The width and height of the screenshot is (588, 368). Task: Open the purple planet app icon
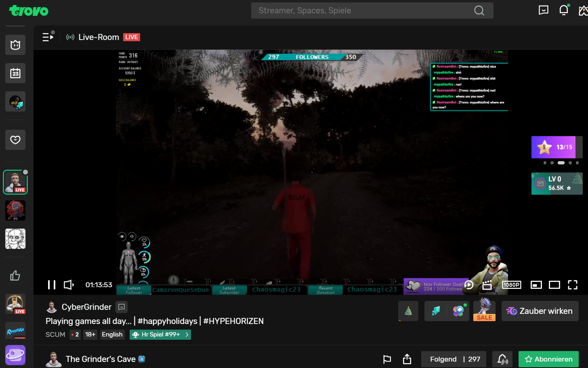pyautogui.click(x=15, y=355)
